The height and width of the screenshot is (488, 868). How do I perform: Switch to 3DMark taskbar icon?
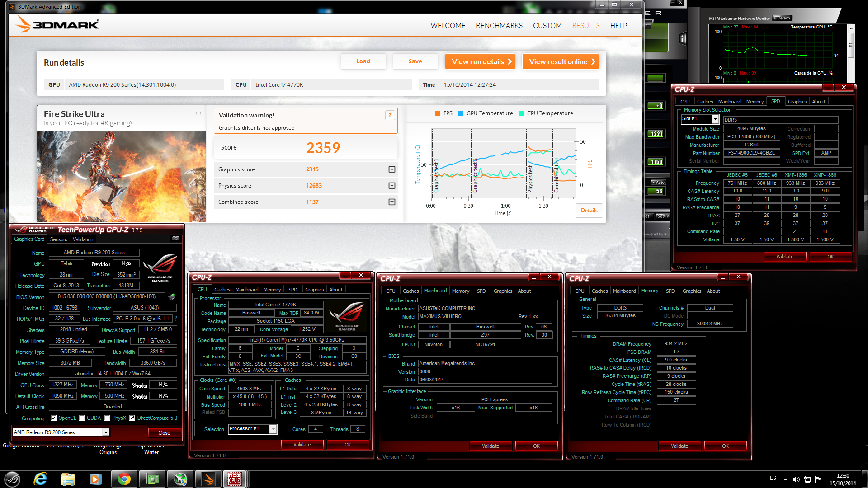click(208, 479)
